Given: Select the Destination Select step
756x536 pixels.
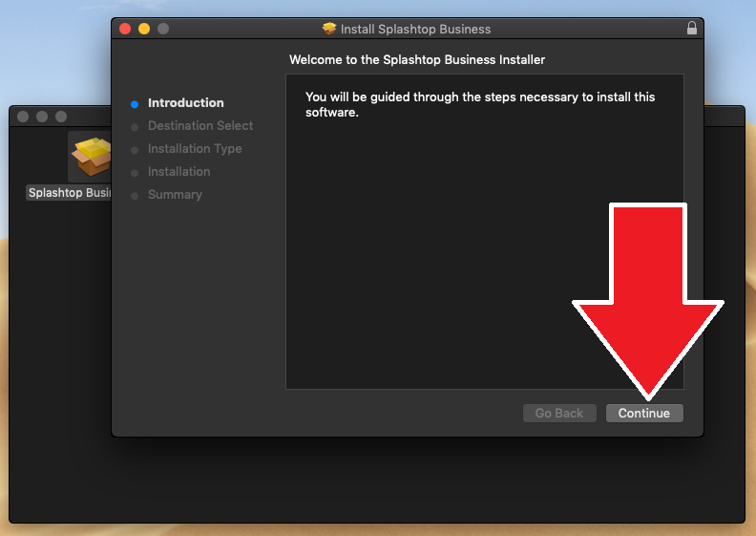Looking at the screenshot, I should [199, 126].
